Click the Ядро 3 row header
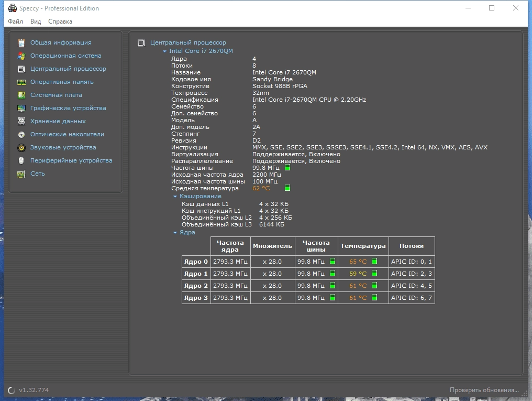This screenshot has height=401, width=532. click(x=196, y=298)
